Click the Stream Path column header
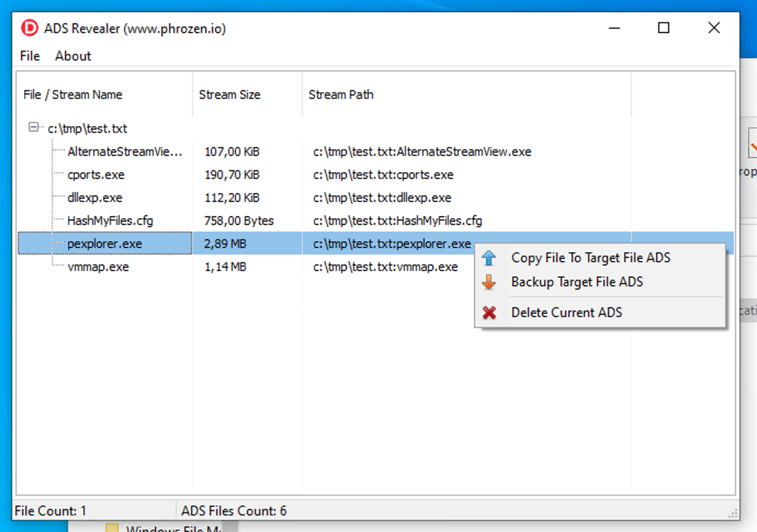The image size is (757, 532). point(467,94)
